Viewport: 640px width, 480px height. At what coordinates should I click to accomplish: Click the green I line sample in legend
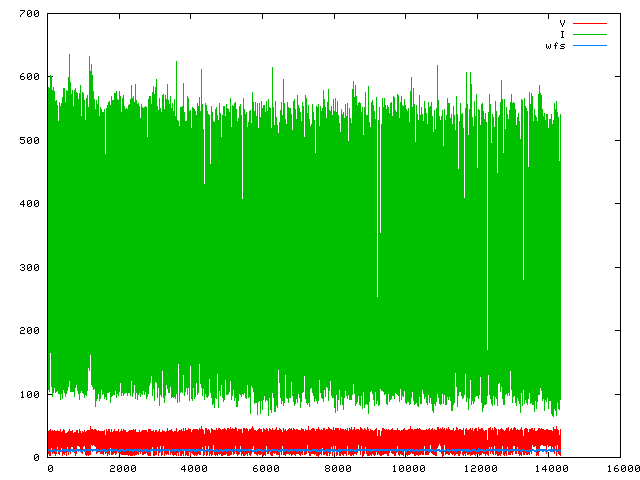tap(590, 34)
